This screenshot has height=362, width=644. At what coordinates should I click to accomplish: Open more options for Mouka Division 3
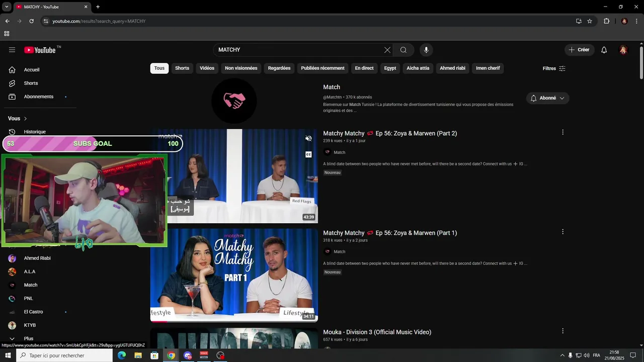coord(562,331)
